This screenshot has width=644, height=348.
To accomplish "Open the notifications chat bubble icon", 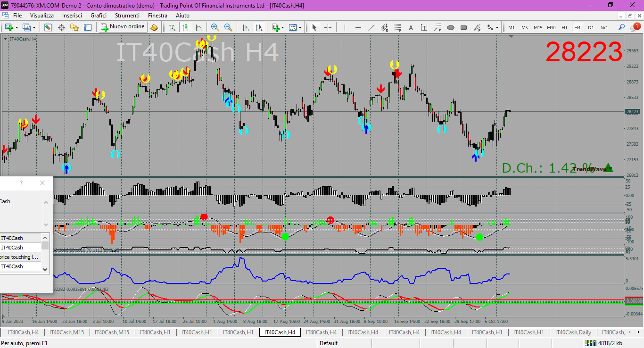I will [635, 27].
